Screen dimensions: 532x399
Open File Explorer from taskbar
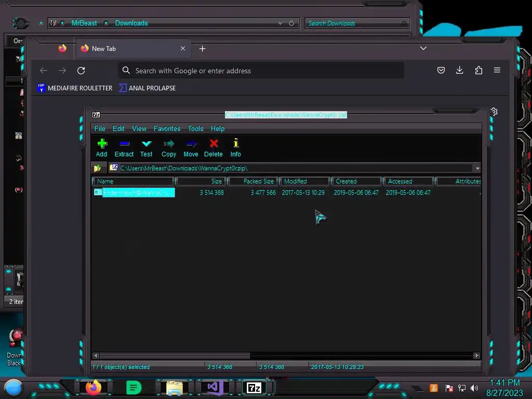(175, 388)
